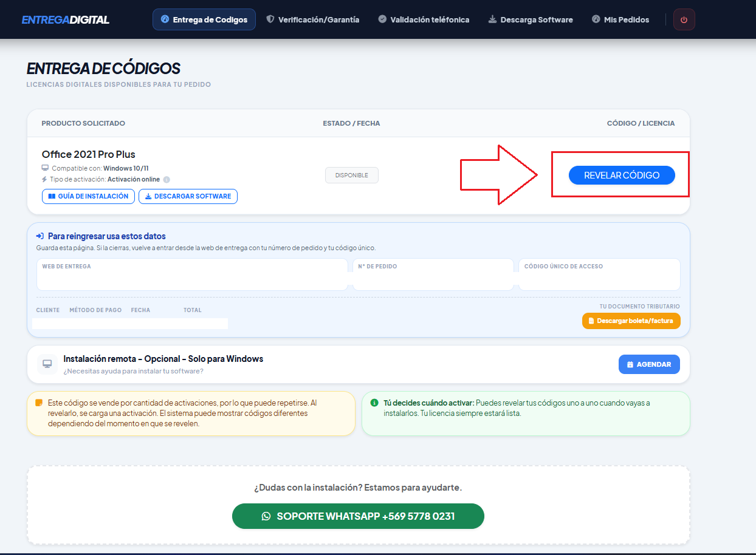This screenshot has width=756, height=555.
Task: Click the Windows 10/11 compatibility text
Action: click(126, 168)
